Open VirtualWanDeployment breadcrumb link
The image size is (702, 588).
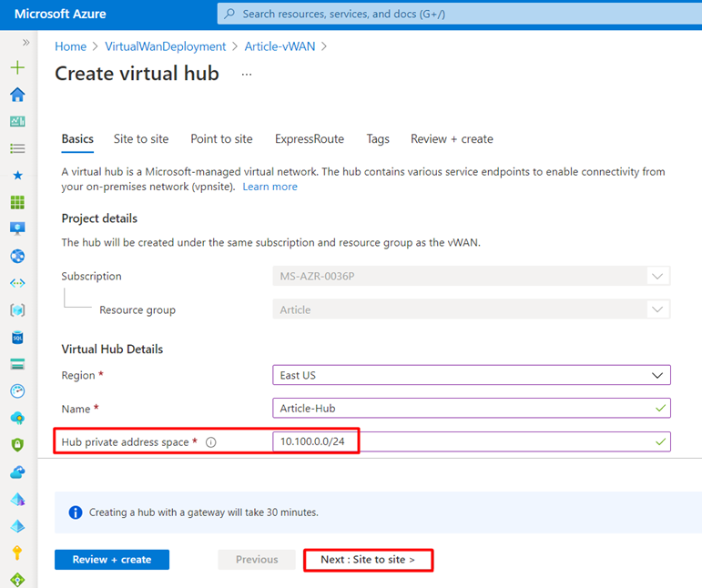pos(165,46)
